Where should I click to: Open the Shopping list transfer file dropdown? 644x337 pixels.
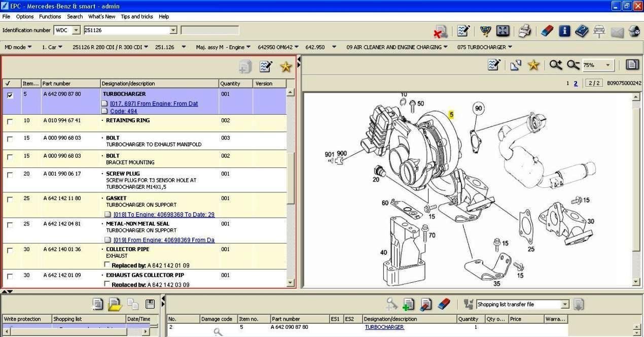565,304
